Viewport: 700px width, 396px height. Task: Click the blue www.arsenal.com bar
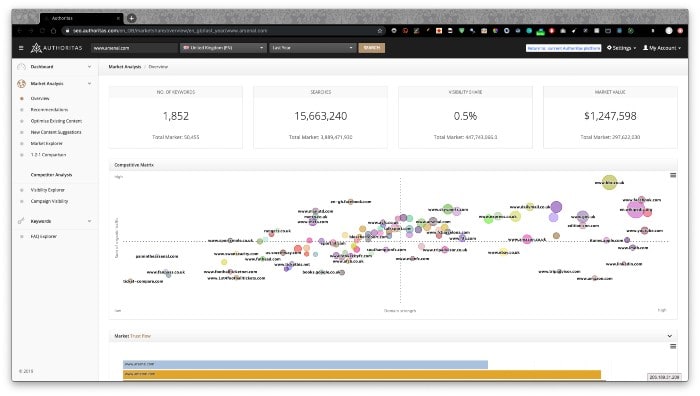pyautogui.click(x=305, y=365)
